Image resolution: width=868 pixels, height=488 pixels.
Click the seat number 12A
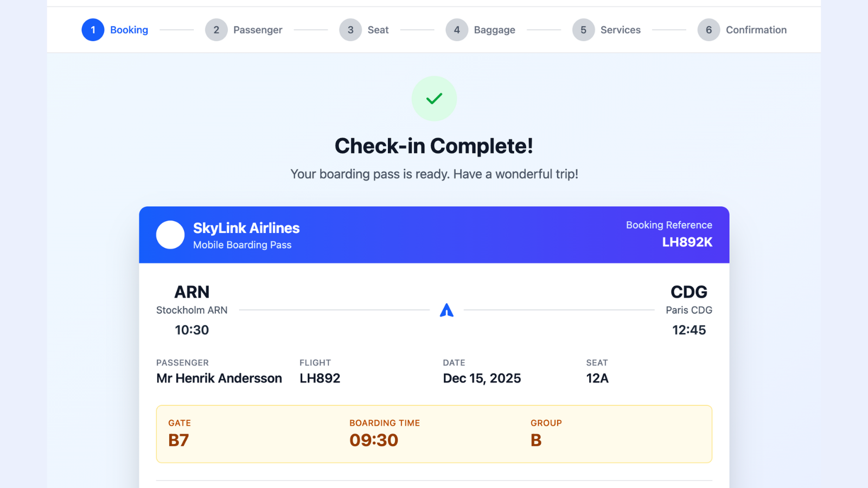point(597,378)
